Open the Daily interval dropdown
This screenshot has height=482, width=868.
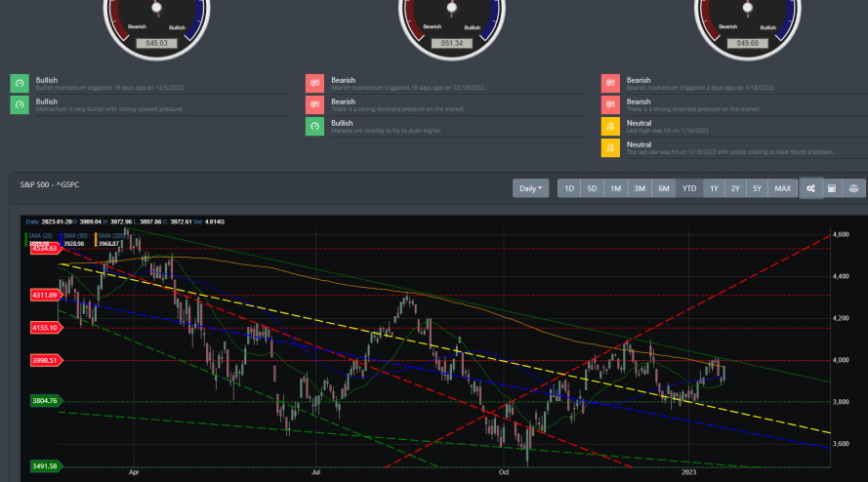[x=530, y=188]
